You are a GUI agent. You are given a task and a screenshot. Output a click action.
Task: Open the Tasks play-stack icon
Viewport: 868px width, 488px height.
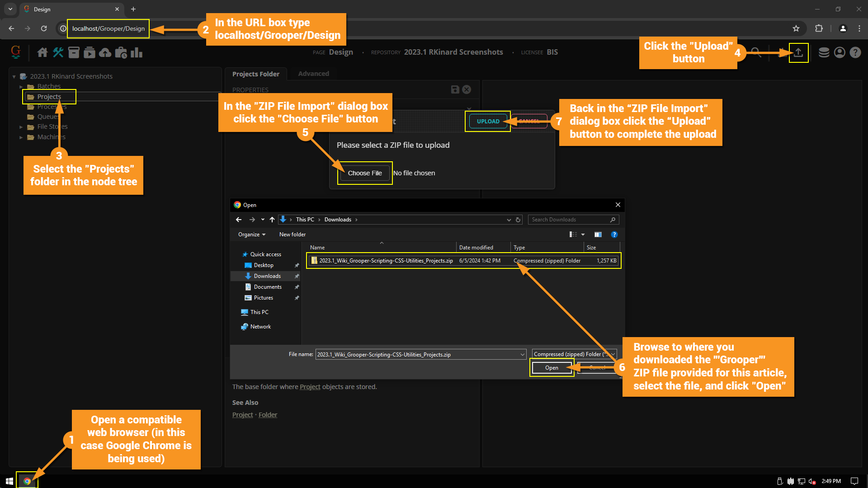[x=90, y=53]
